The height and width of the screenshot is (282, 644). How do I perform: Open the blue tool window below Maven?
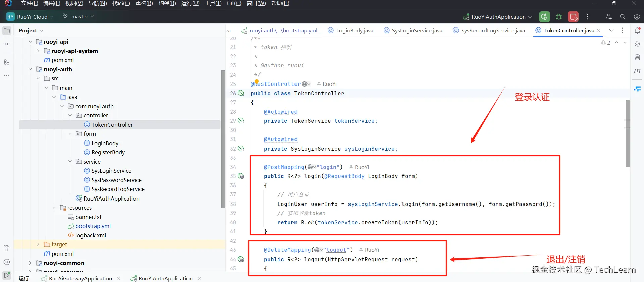click(x=637, y=89)
